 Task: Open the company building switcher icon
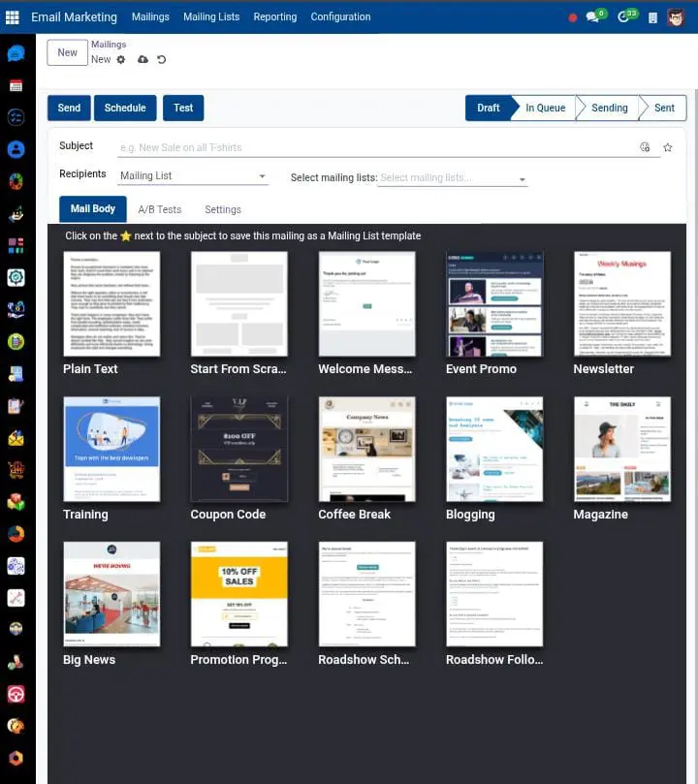653,18
